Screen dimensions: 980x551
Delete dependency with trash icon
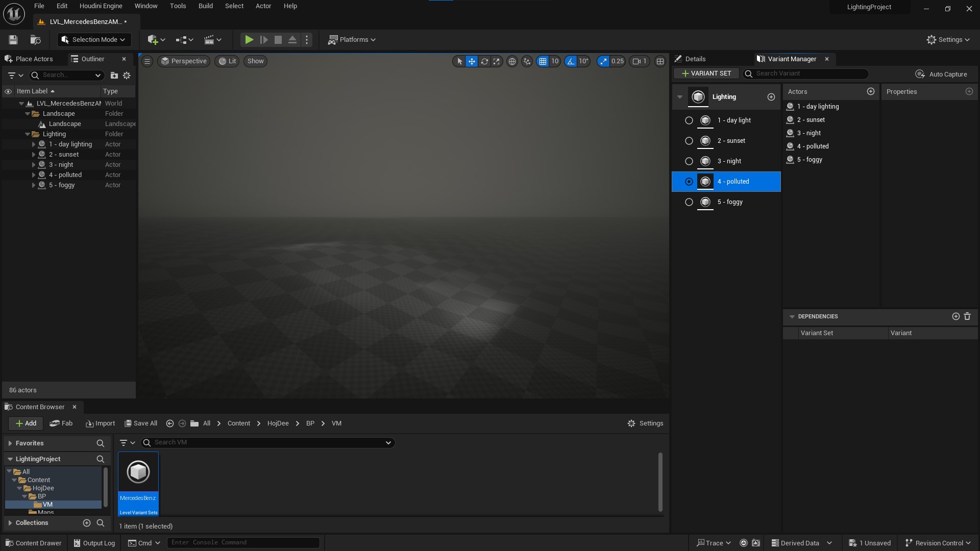tap(967, 316)
